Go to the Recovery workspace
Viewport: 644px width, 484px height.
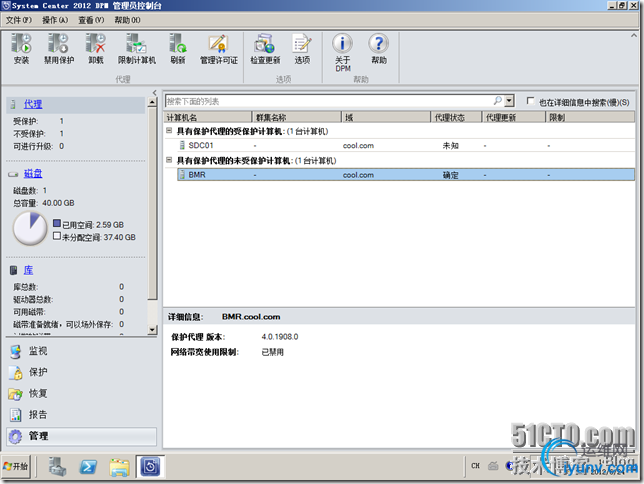[x=38, y=394]
